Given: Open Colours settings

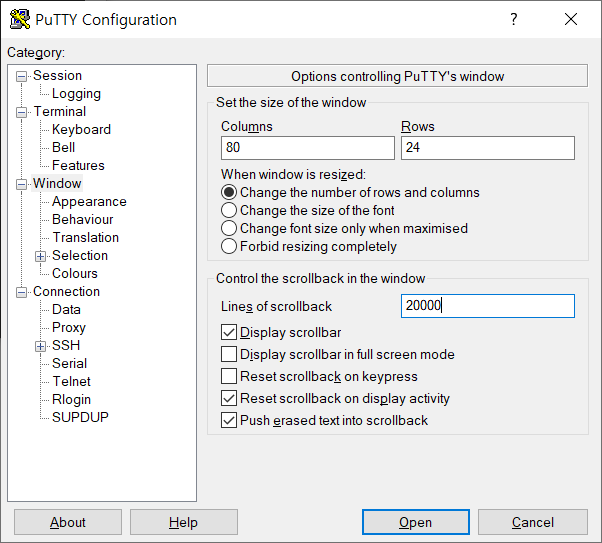Looking at the screenshot, I should click(75, 273).
